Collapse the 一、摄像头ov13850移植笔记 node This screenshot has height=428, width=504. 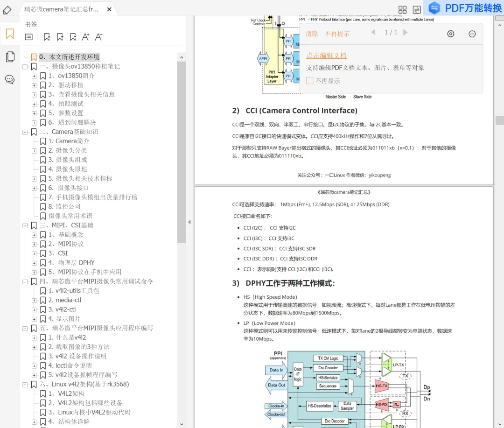[x=25, y=67]
